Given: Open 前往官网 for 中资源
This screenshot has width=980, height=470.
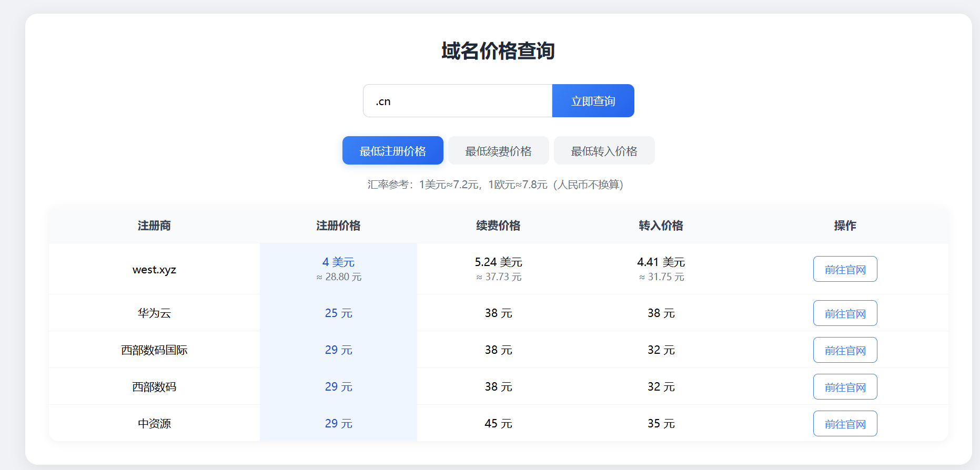Looking at the screenshot, I should point(845,424).
